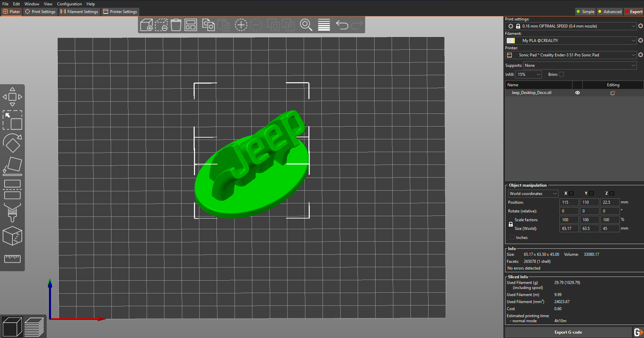The width and height of the screenshot is (644, 338).
Task: Select the Rotate tool
Action: click(x=12, y=143)
